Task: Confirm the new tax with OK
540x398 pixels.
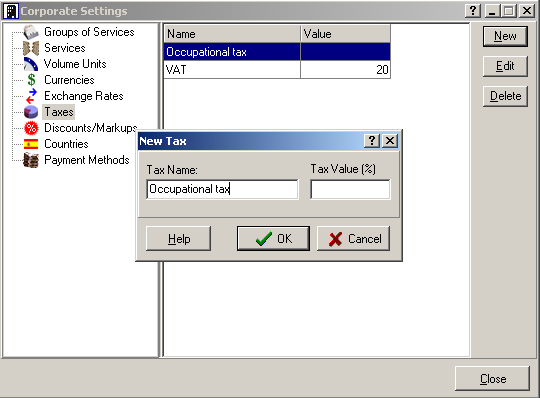Action: pyautogui.click(x=273, y=239)
